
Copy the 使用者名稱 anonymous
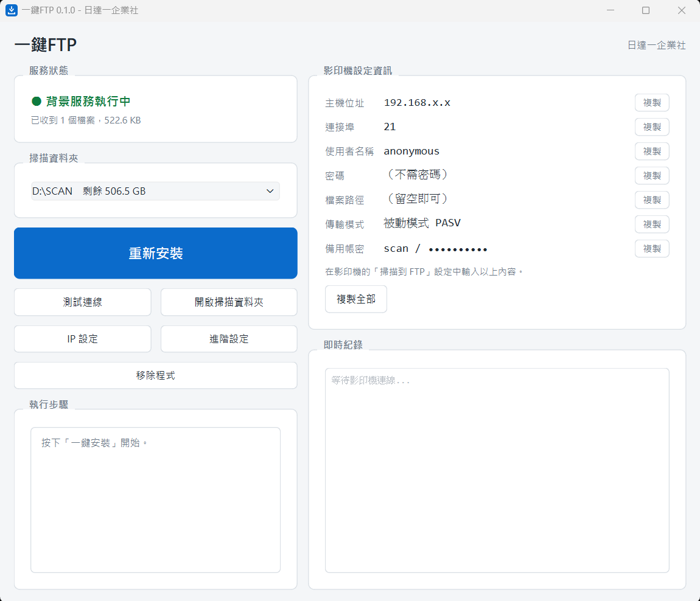[652, 151]
